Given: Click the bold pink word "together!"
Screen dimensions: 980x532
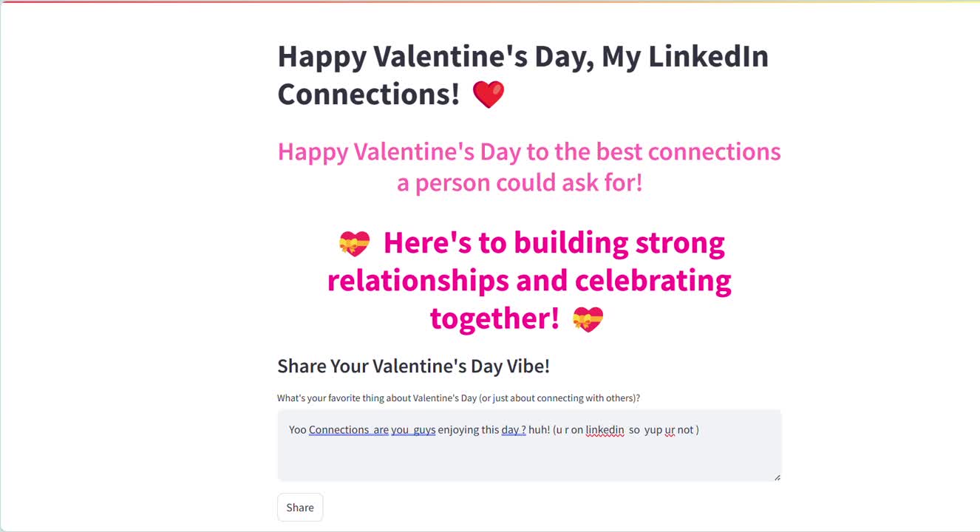Looking at the screenshot, I should (494, 318).
